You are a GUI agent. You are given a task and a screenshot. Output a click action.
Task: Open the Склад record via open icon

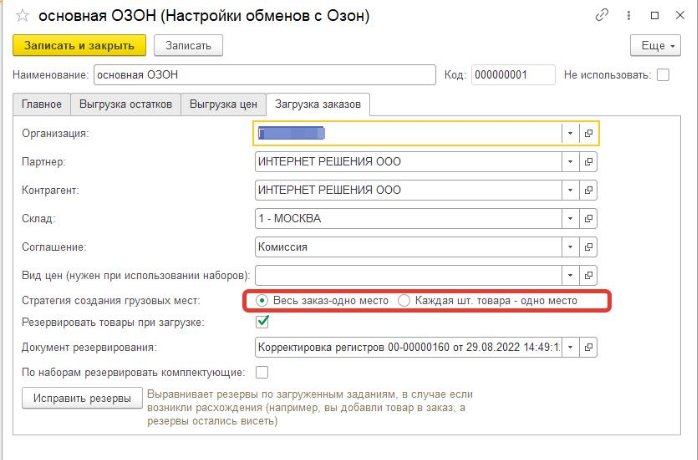click(589, 217)
